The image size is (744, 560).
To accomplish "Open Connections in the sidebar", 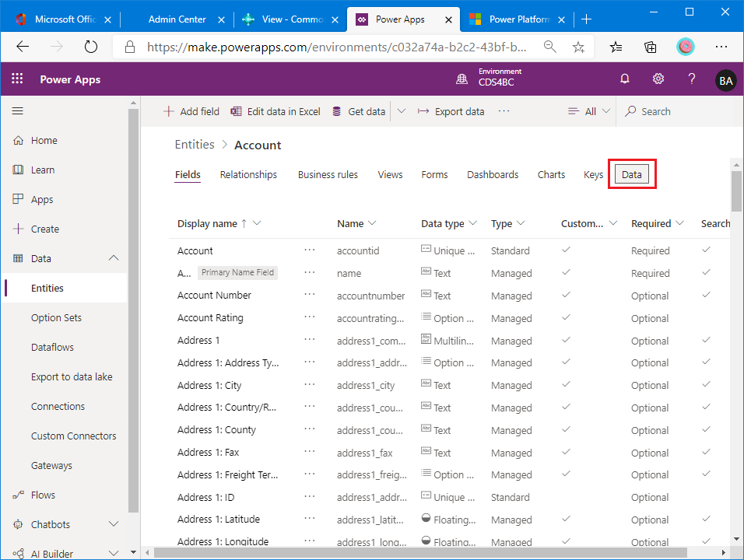I will click(x=58, y=406).
